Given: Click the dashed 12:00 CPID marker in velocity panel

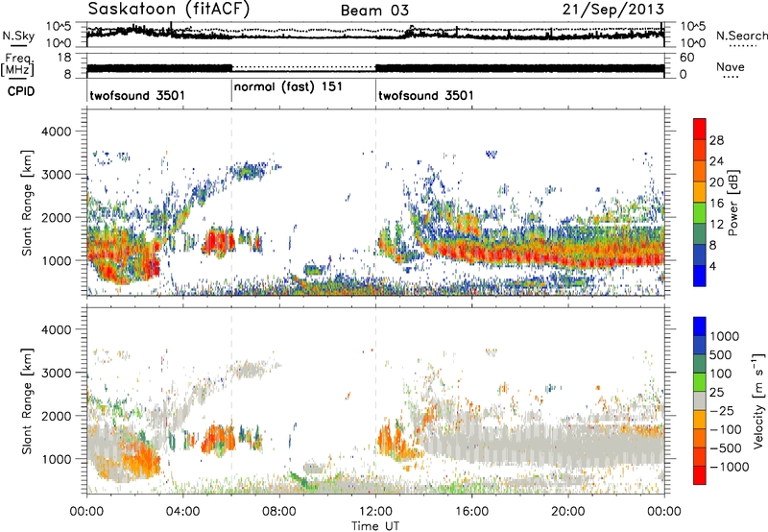Looking at the screenshot, I should pos(375,400).
